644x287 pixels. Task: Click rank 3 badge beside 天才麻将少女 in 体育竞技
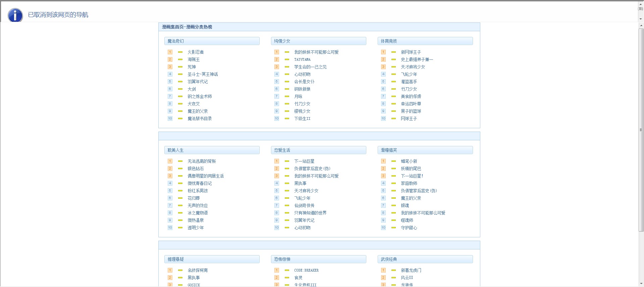(383, 67)
